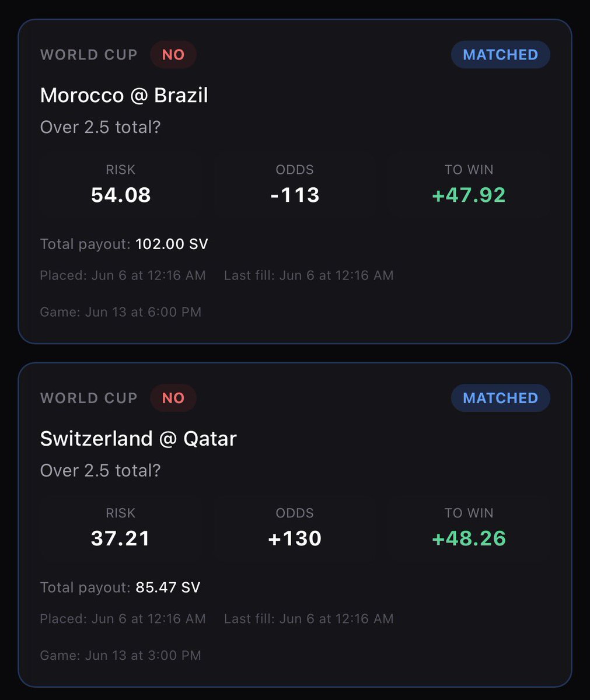
Task: Click MATCHED badge on Morocco @ Brazil card
Action: 500,55
